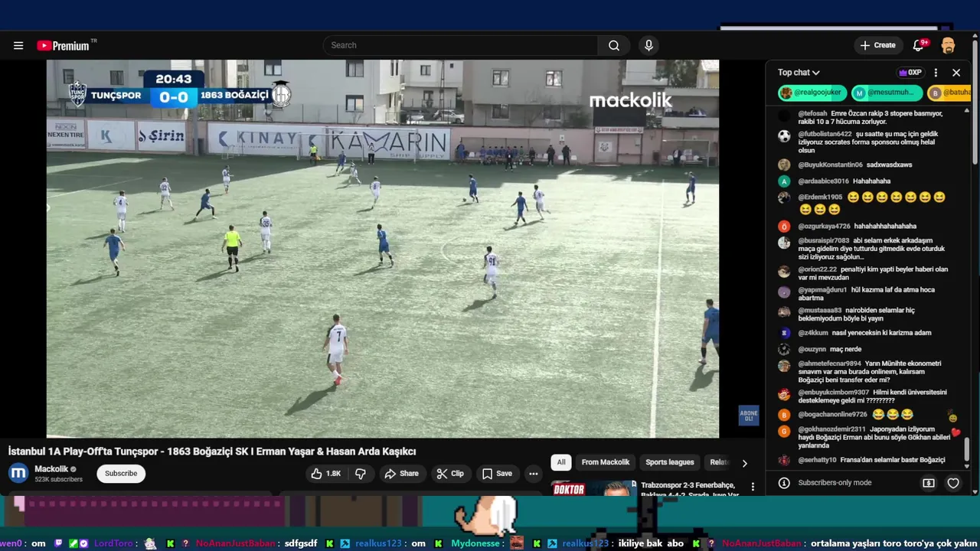Open @Erdemk1905 username in chat

coord(820,197)
